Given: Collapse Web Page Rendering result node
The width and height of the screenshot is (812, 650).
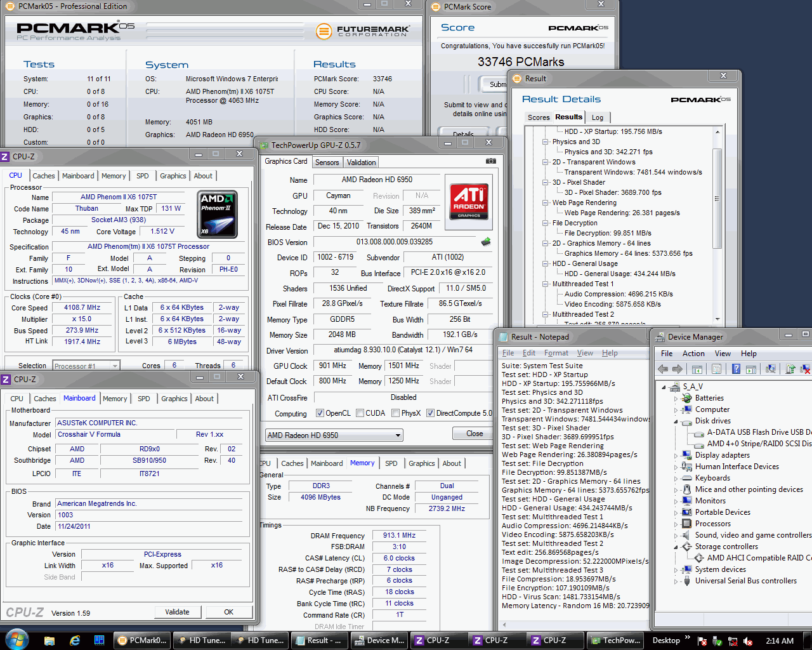Looking at the screenshot, I should click(545, 202).
